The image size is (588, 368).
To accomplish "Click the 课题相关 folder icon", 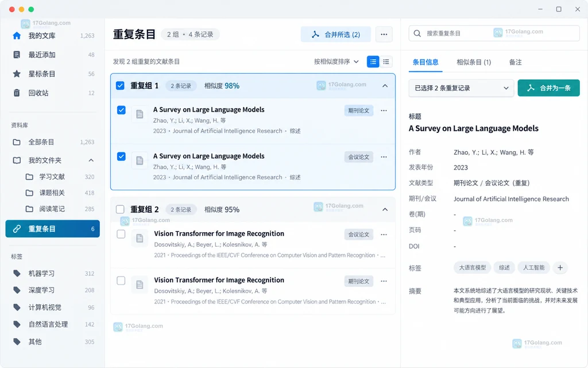I will 29,193.
